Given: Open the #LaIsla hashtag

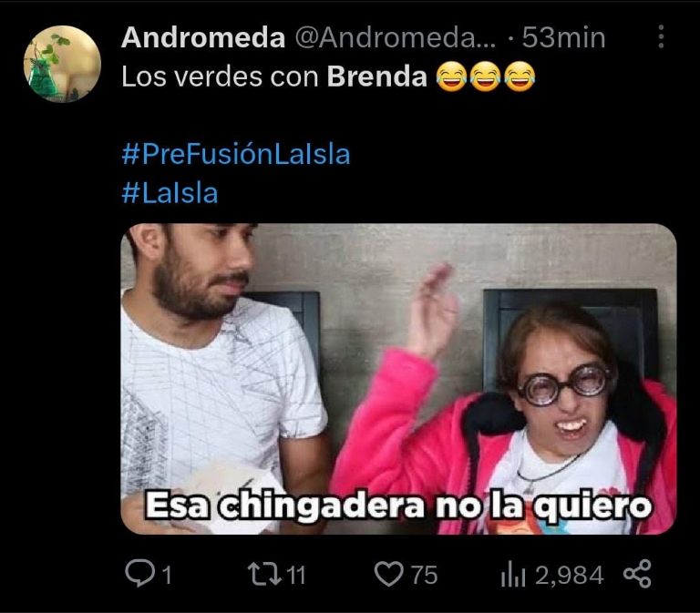Looking at the screenshot, I should click(170, 193).
